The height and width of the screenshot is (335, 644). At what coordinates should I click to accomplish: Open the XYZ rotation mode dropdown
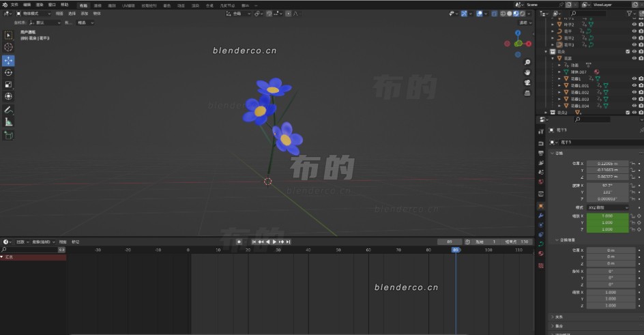[607, 207]
